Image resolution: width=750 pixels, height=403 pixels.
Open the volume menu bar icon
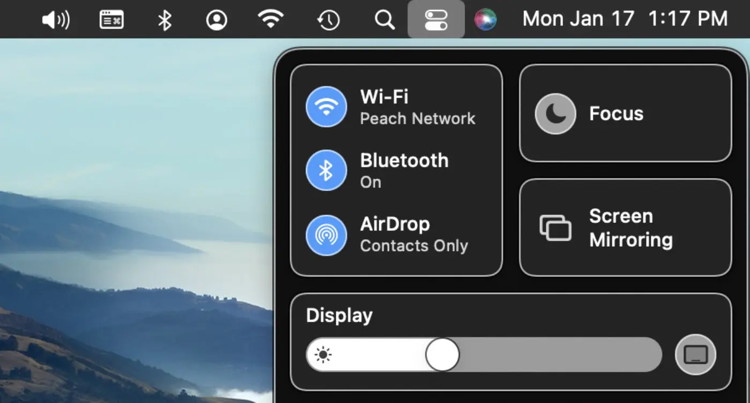(55, 20)
